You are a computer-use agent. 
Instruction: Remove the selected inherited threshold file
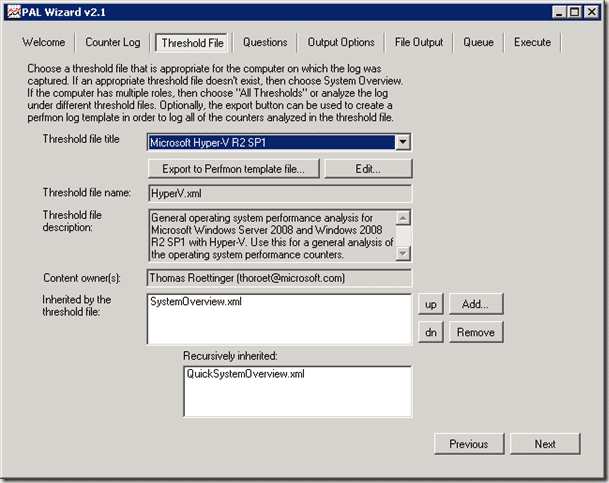click(476, 333)
